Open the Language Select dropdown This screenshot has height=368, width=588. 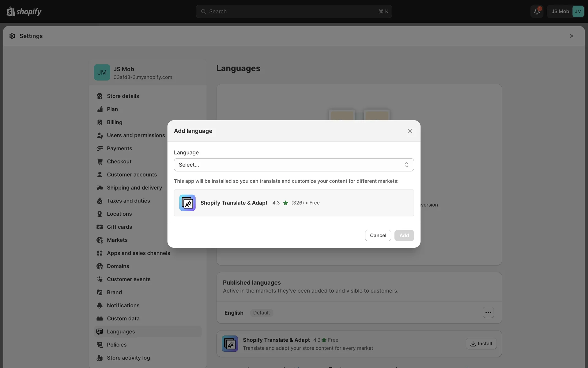coord(294,165)
